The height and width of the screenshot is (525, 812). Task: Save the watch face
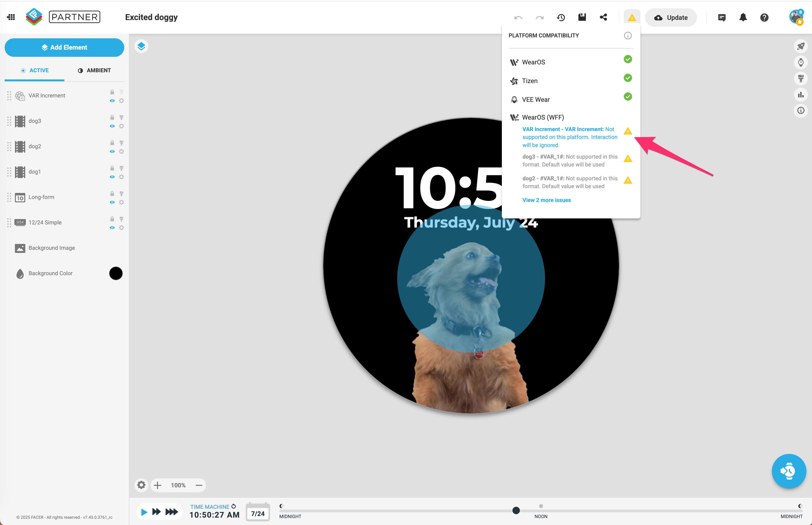point(582,17)
